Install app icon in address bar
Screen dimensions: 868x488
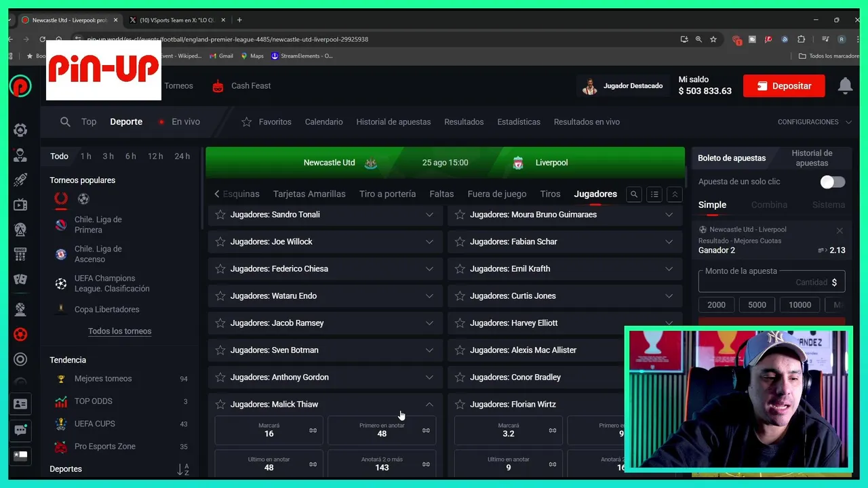pos(684,39)
